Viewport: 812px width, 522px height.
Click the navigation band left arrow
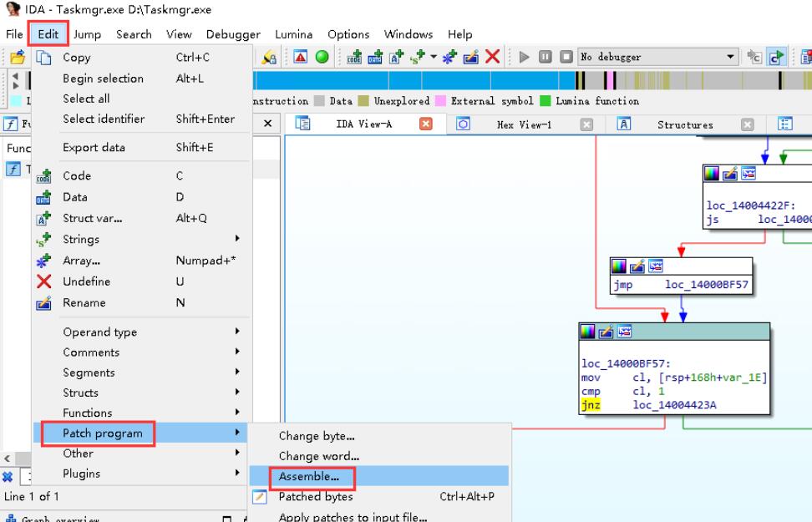coord(16,76)
